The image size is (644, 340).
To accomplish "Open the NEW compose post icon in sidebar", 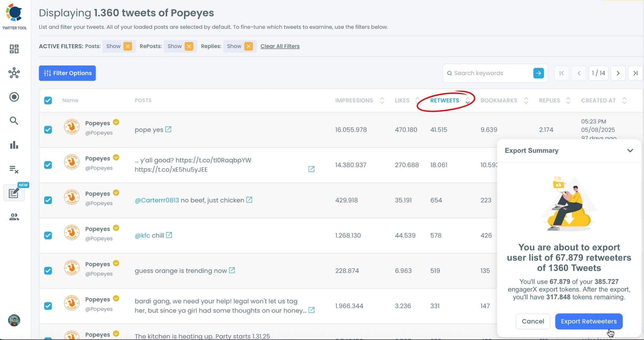I will (14, 193).
